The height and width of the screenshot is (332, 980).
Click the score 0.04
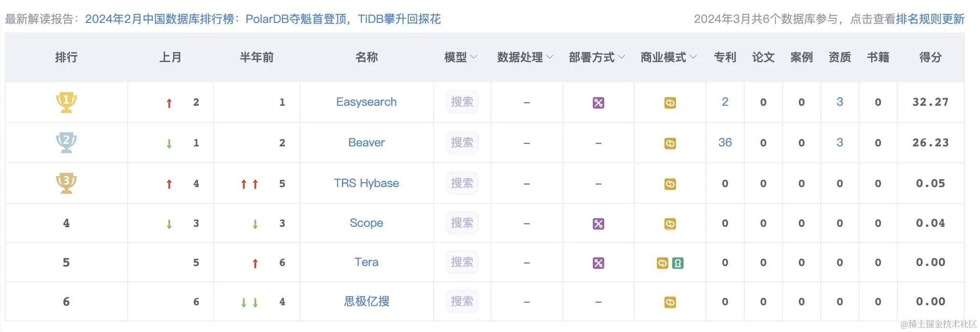[x=931, y=223]
